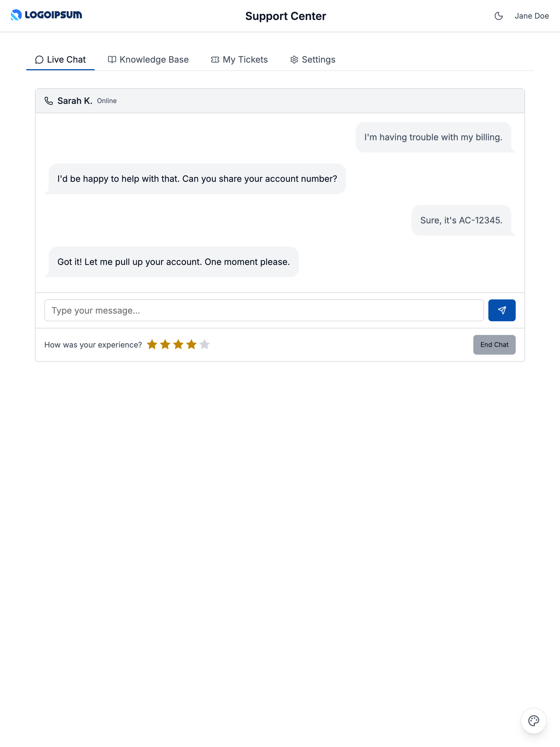Click the Logoipsum logo
This screenshot has width=560, height=747.
(46, 15)
